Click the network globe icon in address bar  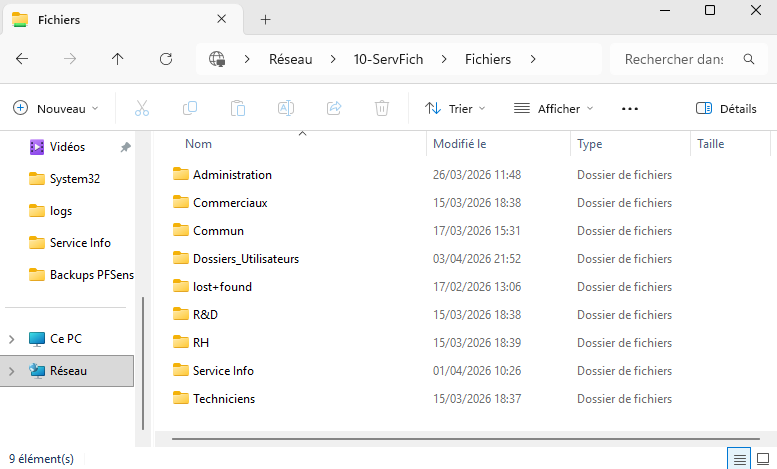217,59
